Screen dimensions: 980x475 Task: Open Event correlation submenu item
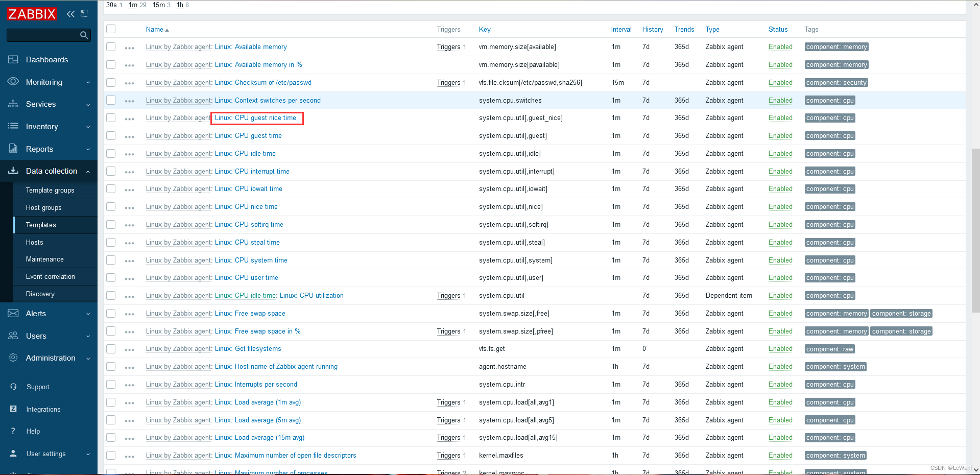(x=50, y=276)
